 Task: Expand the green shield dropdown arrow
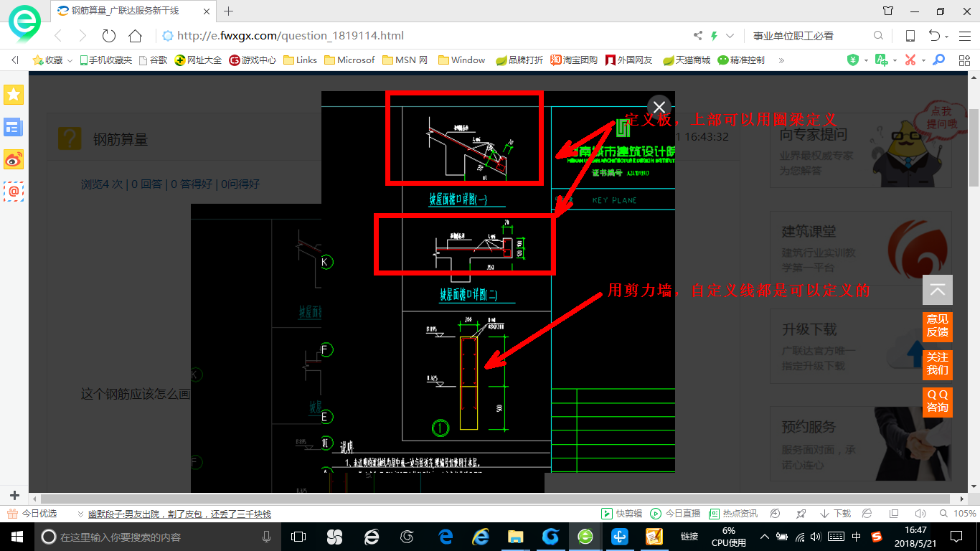point(866,61)
